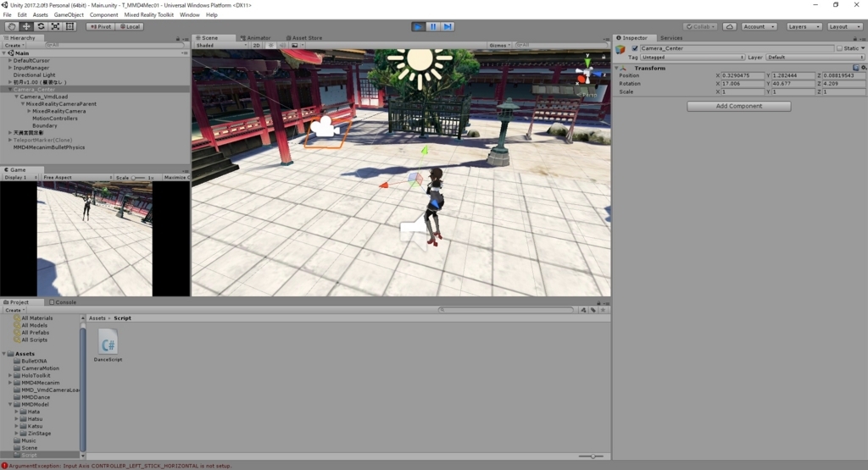Adjust the Project icon size slider
Image resolution: width=868 pixels, height=470 pixels.
click(591, 456)
